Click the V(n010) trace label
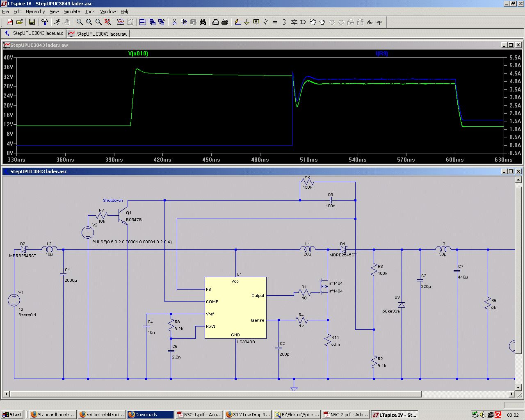The width and height of the screenshot is (525, 420). pyautogui.click(x=138, y=54)
